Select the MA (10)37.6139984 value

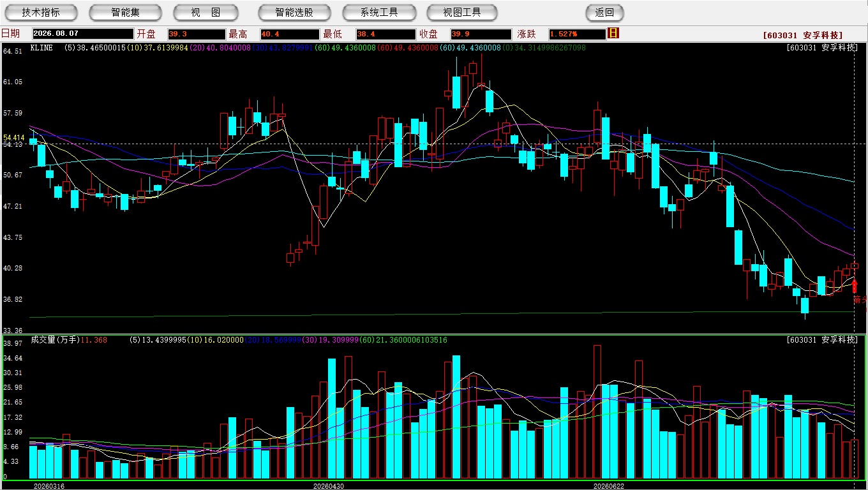tap(157, 48)
